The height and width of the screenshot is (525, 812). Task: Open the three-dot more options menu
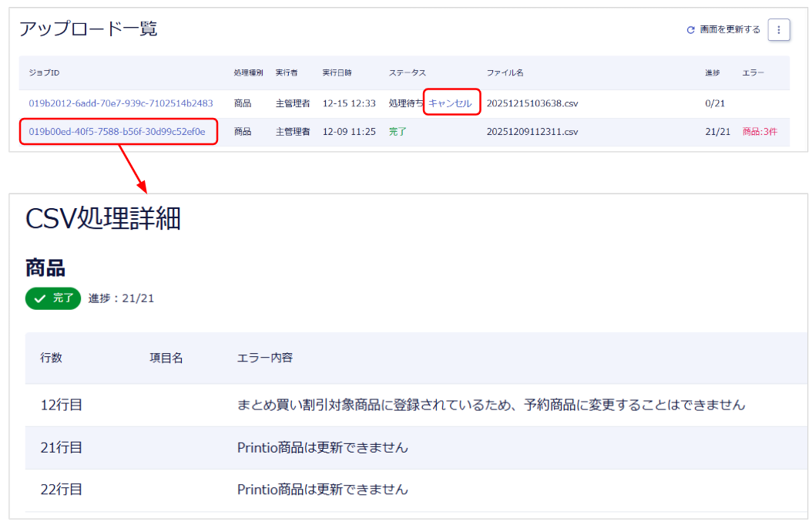[x=779, y=30]
